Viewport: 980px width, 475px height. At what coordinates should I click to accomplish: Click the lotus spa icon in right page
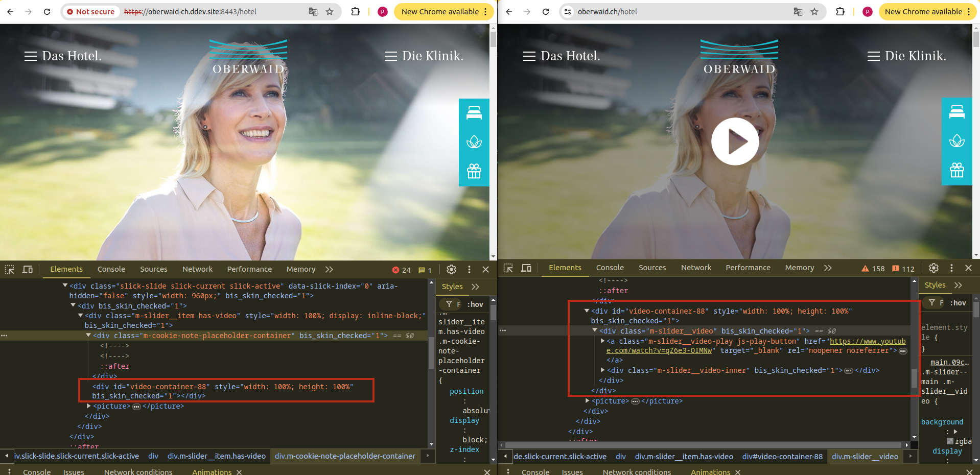956,141
